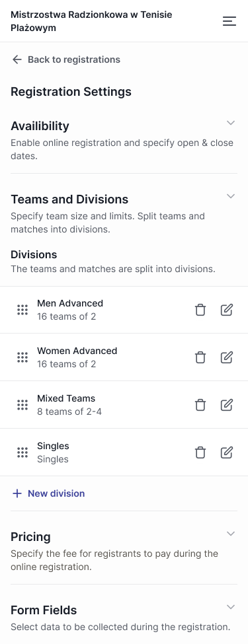Edit the Mixed Teams division
Image resolution: width=248 pixels, height=644 pixels.
point(227,405)
